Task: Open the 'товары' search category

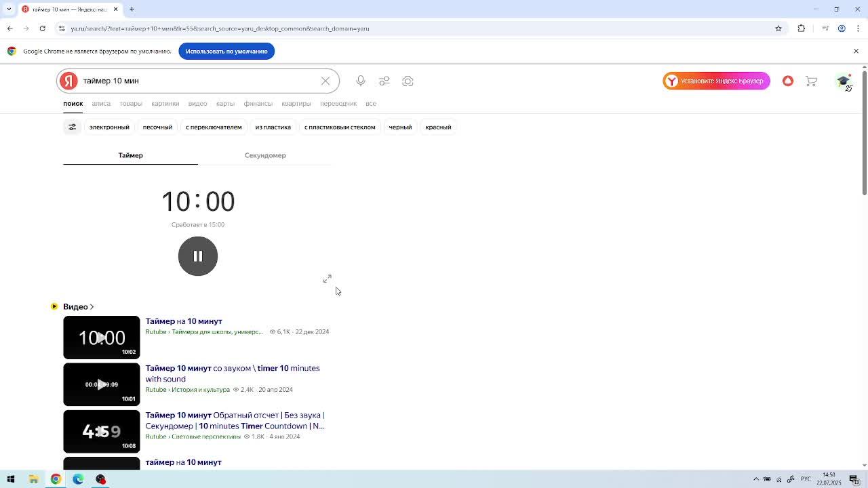Action: pos(131,104)
